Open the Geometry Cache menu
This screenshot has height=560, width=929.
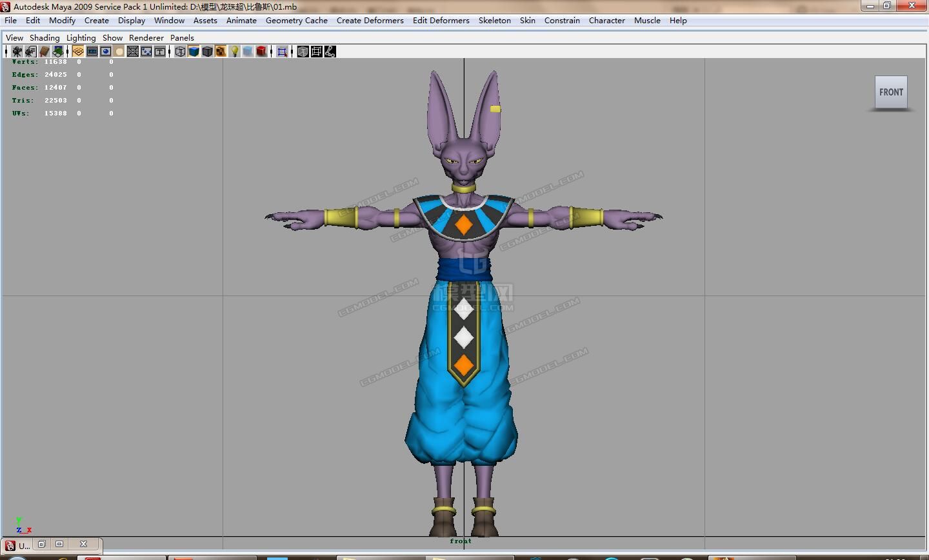click(297, 21)
